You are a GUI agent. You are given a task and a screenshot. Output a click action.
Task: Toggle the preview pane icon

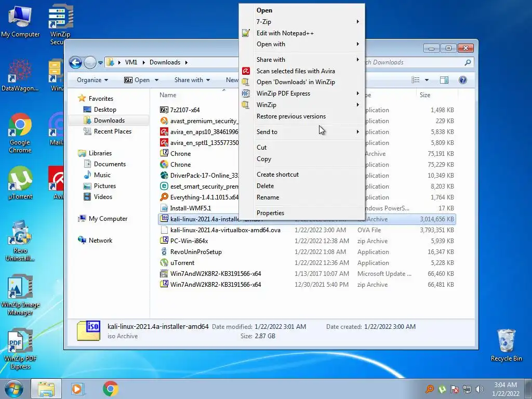coord(444,79)
